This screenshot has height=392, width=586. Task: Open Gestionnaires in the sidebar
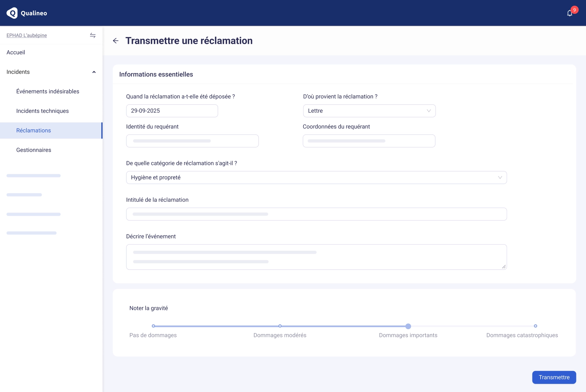click(34, 150)
